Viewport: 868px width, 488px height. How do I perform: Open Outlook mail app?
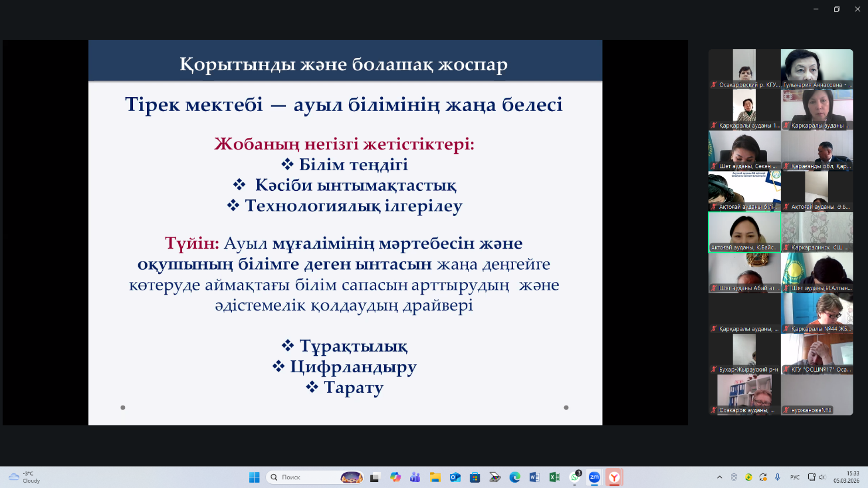(454, 477)
